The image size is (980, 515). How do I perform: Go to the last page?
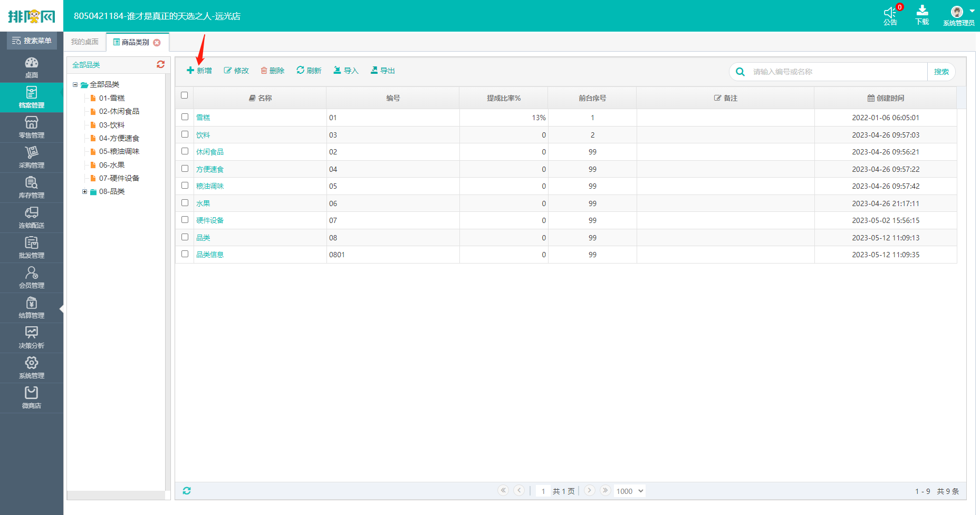click(x=606, y=490)
